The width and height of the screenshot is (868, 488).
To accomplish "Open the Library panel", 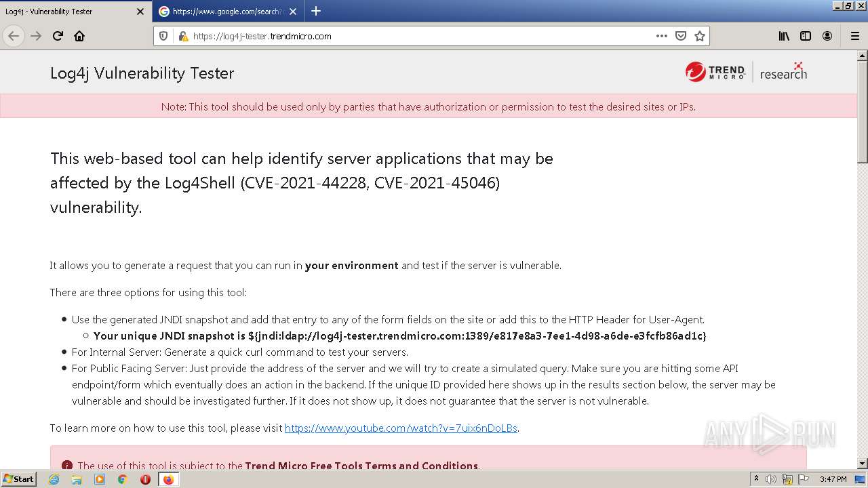I will (784, 36).
